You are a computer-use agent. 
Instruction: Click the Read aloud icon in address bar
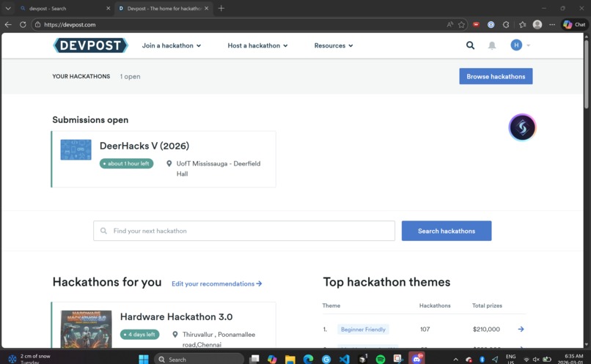pyautogui.click(x=449, y=24)
